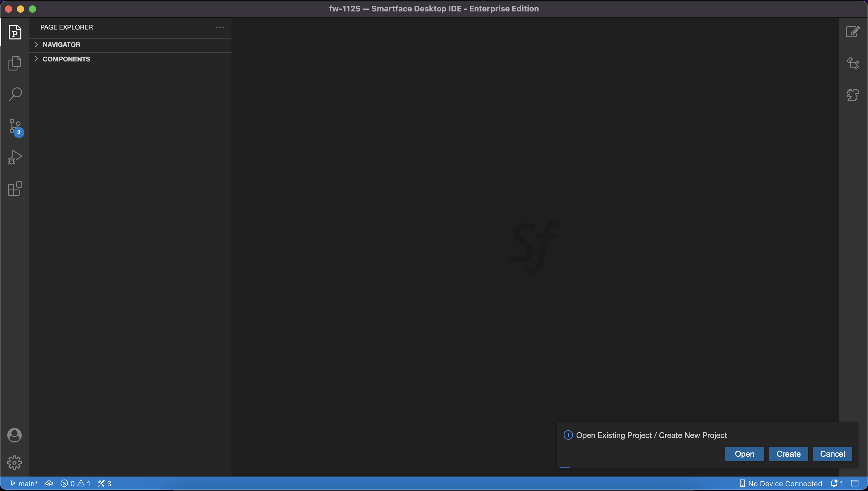Screen dimensions: 868x491
Task: Open the Manage gear icon
Action: (x=14, y=463)
